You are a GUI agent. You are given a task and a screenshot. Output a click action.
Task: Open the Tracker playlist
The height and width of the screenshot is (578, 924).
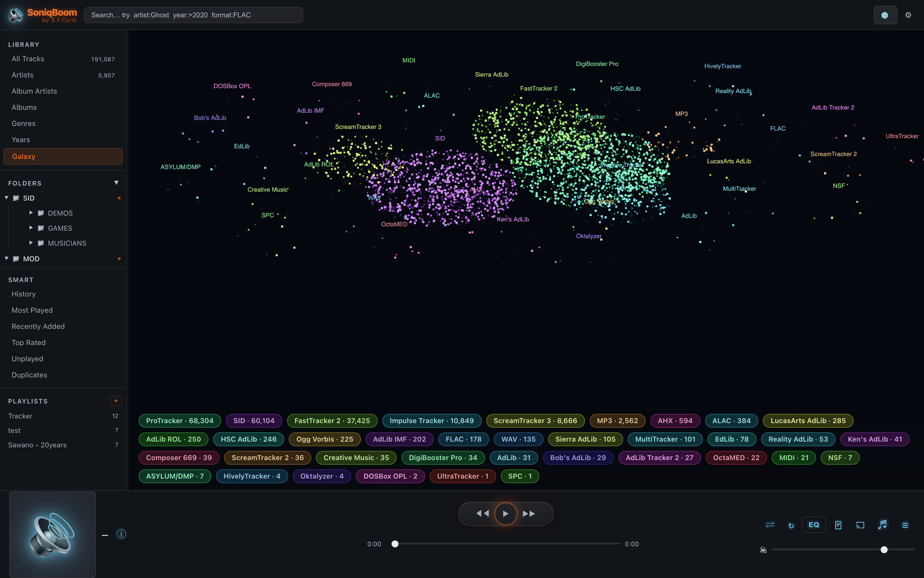pyautogui.click(x=63, y=416)
